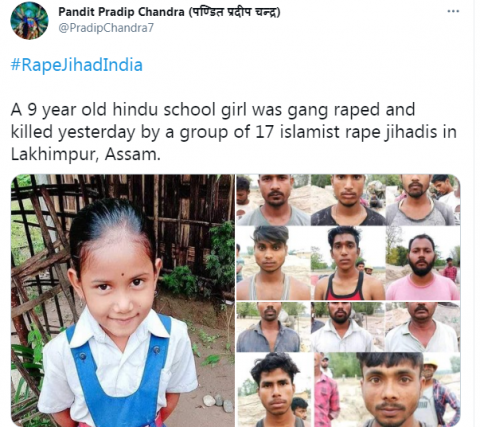480x427 pixels.
Task: Select the tweet body text paragraph
Action: [233, 132]
